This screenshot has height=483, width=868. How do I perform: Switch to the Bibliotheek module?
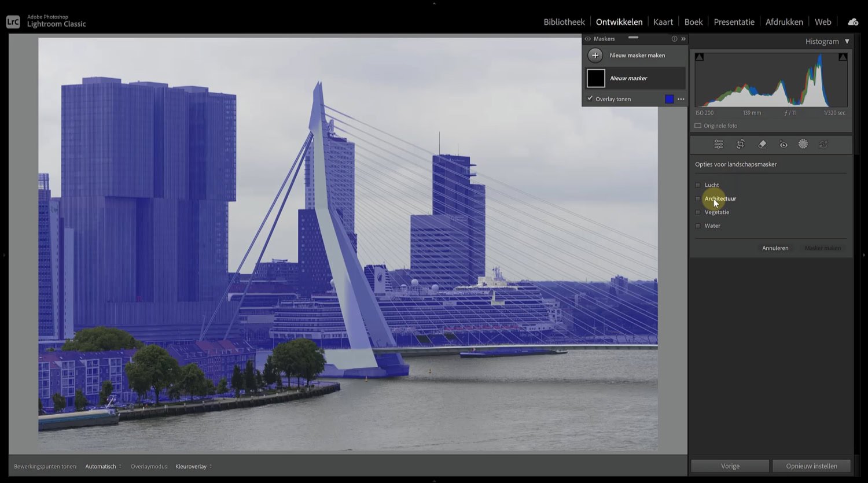coord(564,22)
